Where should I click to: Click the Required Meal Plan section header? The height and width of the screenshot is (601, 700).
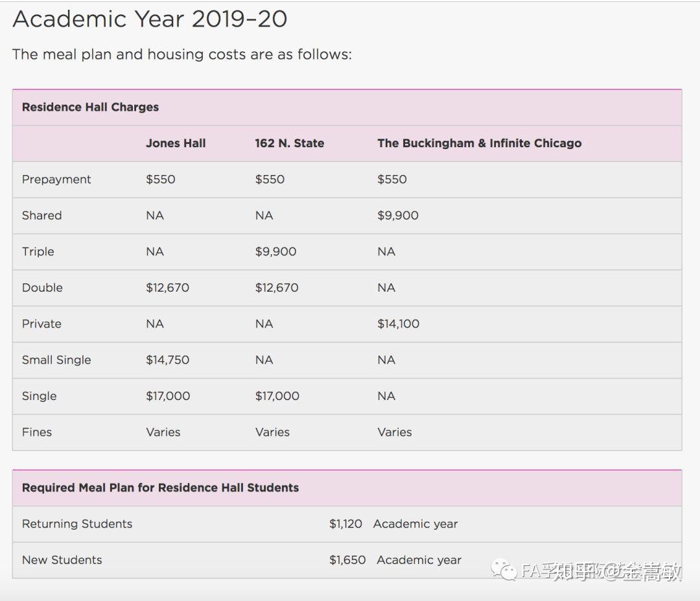tap(160, 488)
